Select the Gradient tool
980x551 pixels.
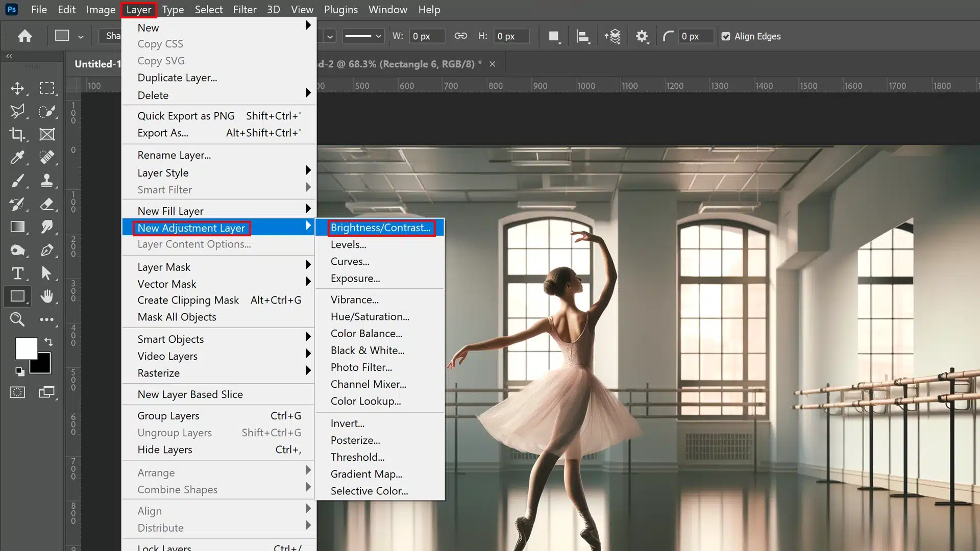pos(17,227)
